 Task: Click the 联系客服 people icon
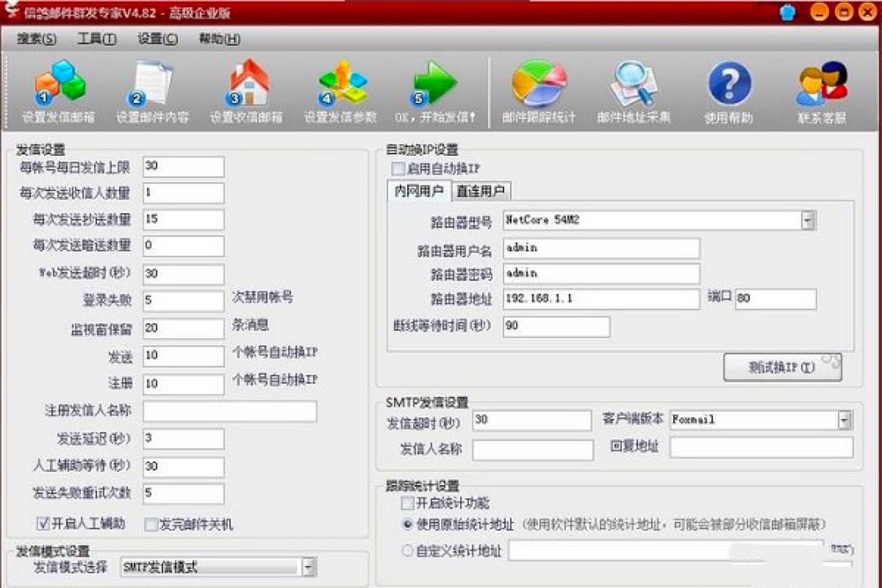822,85
